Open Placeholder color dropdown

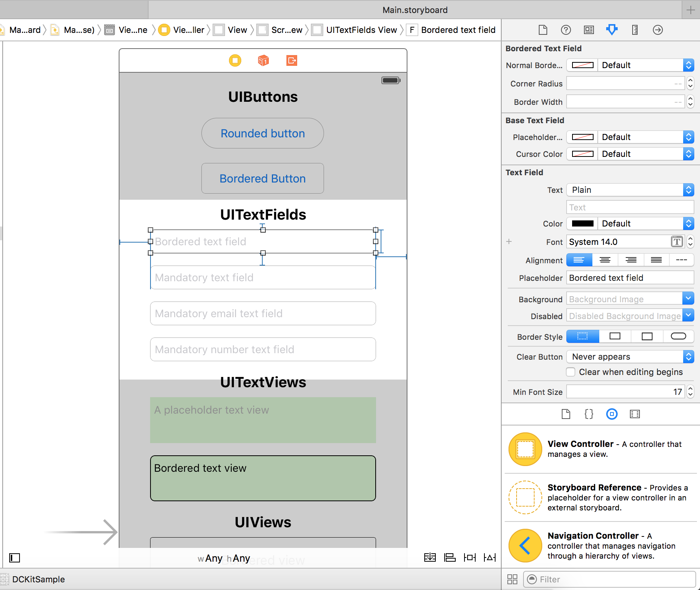[x=646, y=137]
